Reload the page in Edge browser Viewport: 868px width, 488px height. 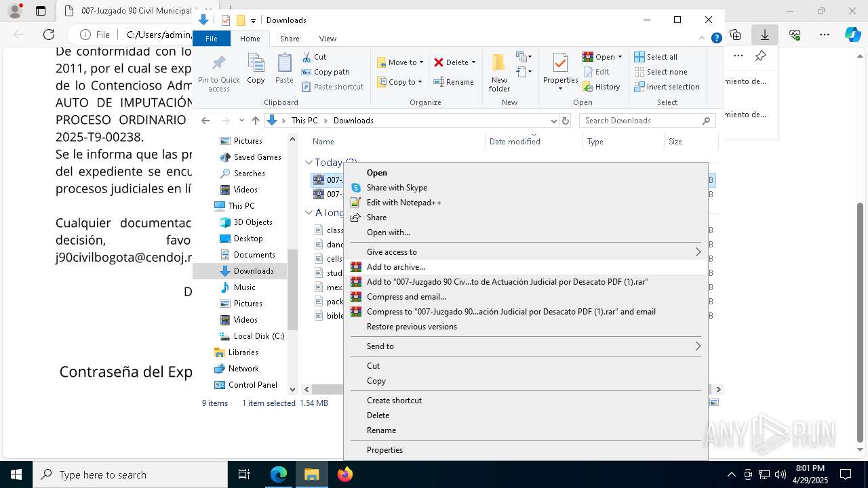coord(49,35)
